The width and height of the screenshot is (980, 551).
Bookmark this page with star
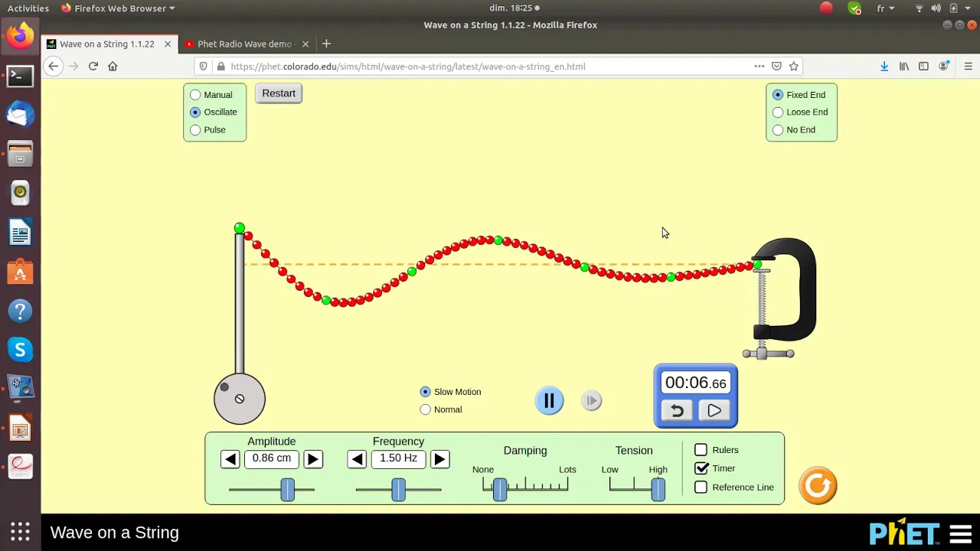click(794, 67)
